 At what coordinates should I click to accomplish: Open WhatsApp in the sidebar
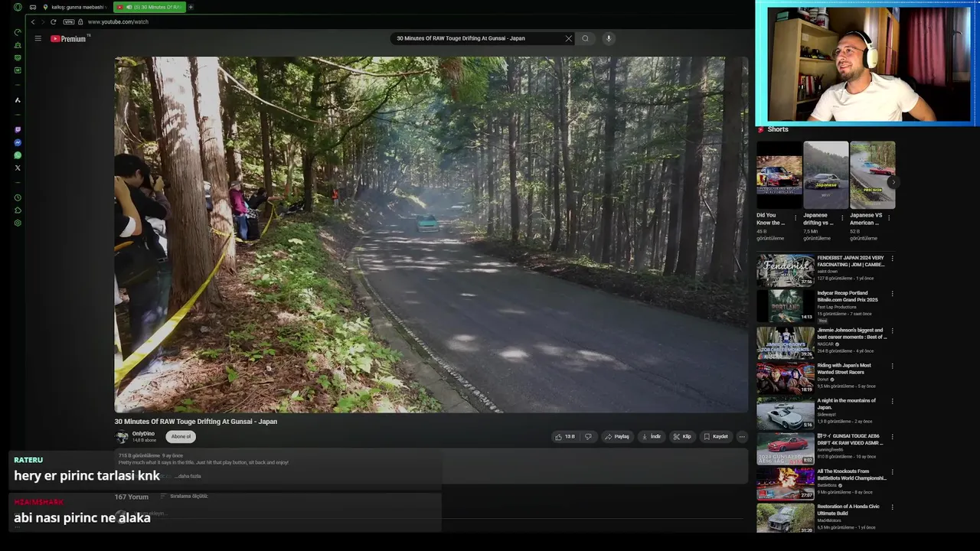point(18,155)
